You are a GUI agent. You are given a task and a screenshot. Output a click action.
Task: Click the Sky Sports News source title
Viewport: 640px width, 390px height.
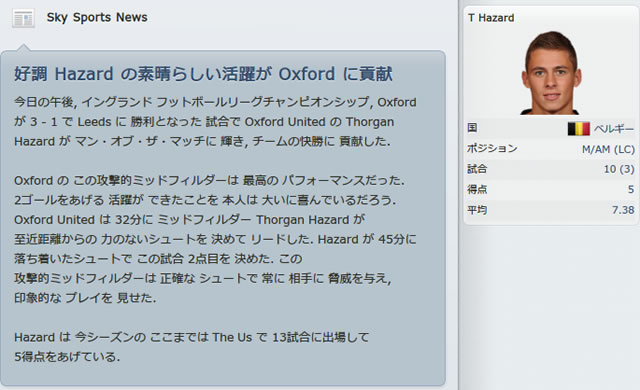pos(97,18)
